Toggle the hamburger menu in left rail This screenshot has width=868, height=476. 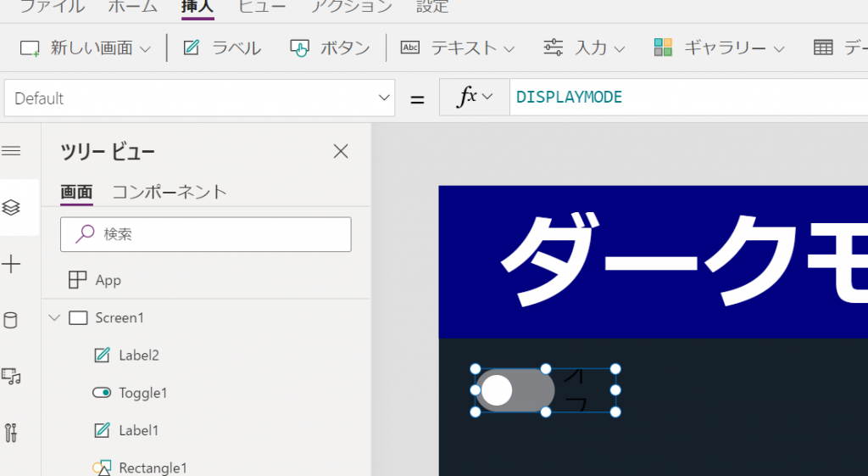(11, 151)
